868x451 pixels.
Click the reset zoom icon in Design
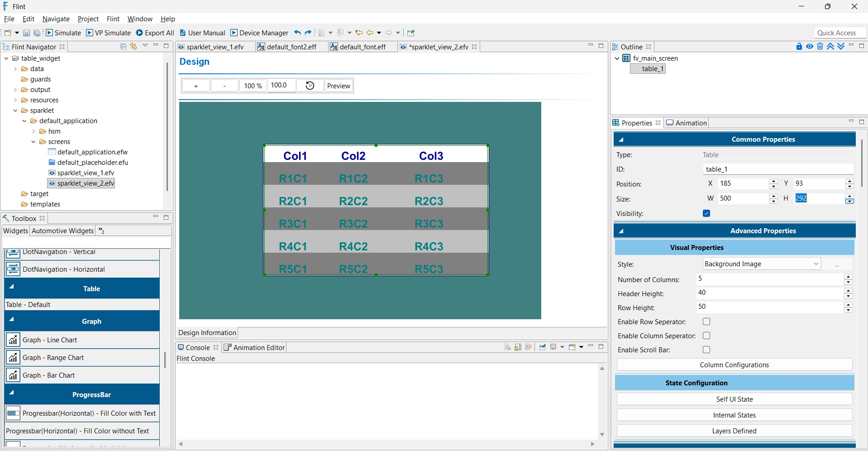coord(310,86)
